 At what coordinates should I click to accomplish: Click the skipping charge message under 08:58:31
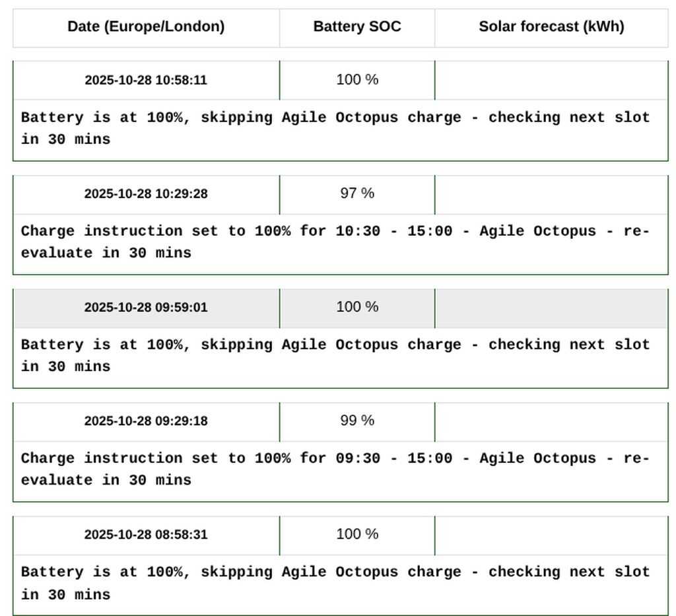[x=335, y=583]
